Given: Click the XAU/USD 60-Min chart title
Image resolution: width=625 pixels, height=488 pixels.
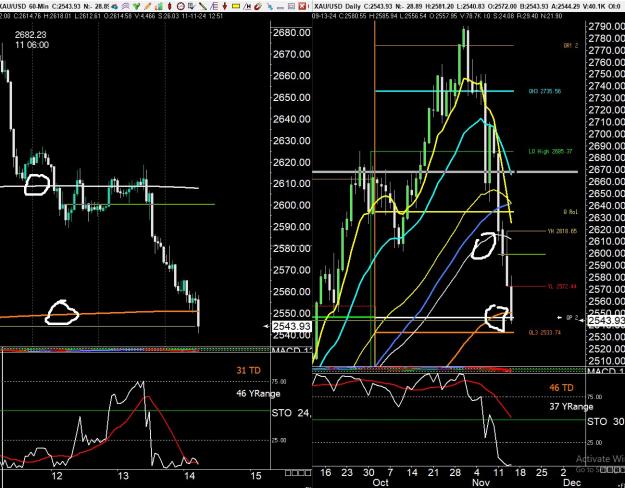Looking at the screenshot, I should pos(24,7).
